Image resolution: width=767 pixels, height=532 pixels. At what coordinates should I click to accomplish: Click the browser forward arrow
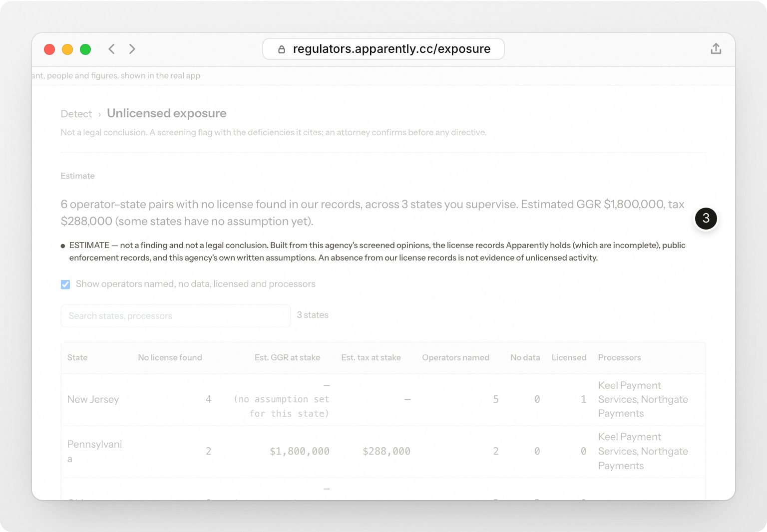[132, 49]
